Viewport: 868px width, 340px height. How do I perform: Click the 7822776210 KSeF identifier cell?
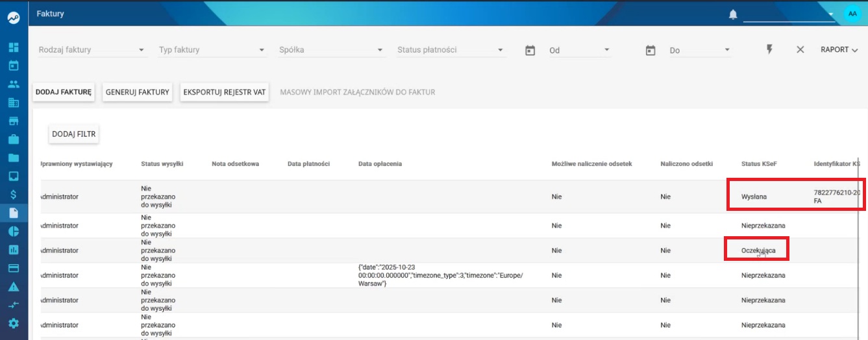click(836, 197)
